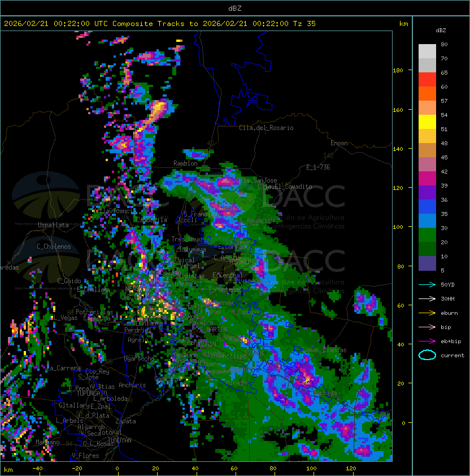
Task: Click the 'TUNUYAN' map label
Action: [x=120, y=440]
